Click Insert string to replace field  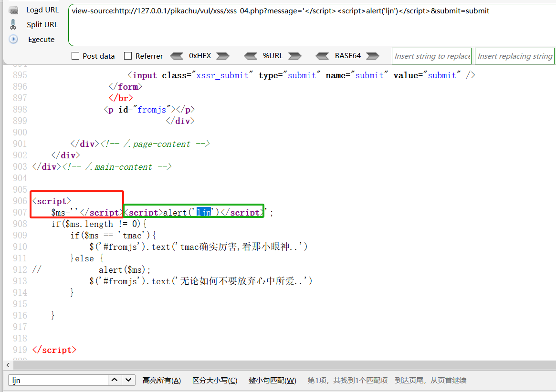tap(431, 56)
